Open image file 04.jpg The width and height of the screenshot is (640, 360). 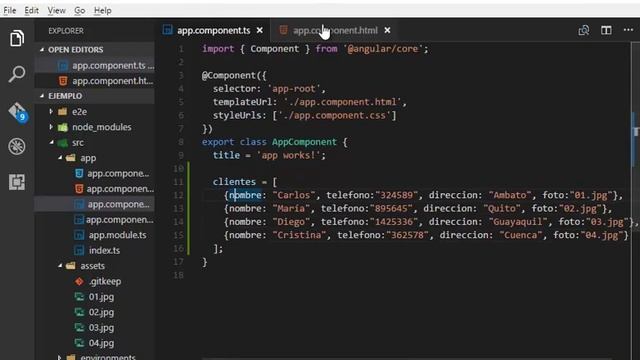[94, 343]
